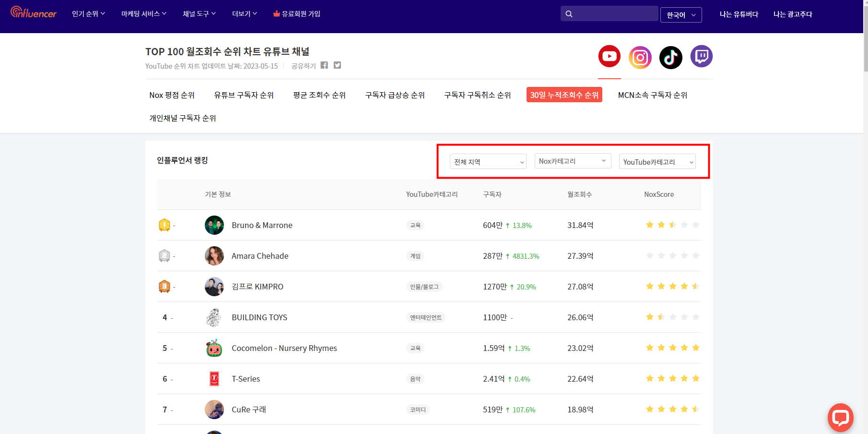The image size is (868, 434).
Task: Open the Cocomelon - Nursery Rhymes channel
Action: point(284,348)
